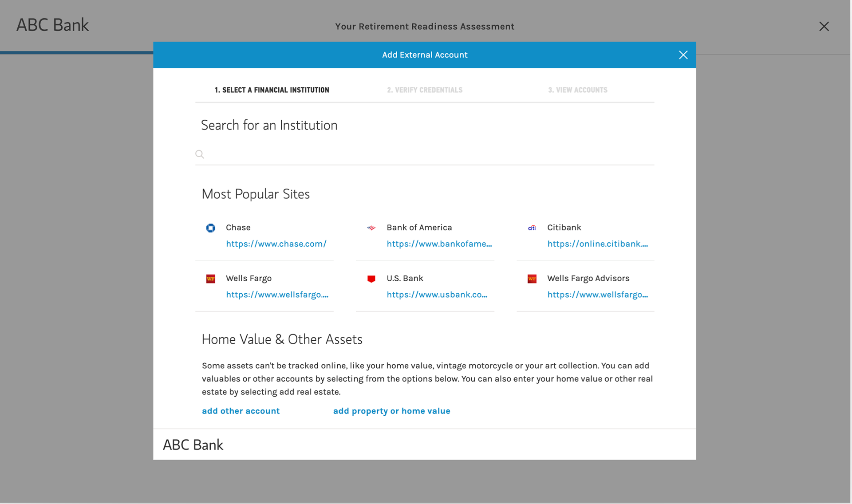Click the search magnifier icon
The height and width of the screenshot is (504, 852).
200,154
